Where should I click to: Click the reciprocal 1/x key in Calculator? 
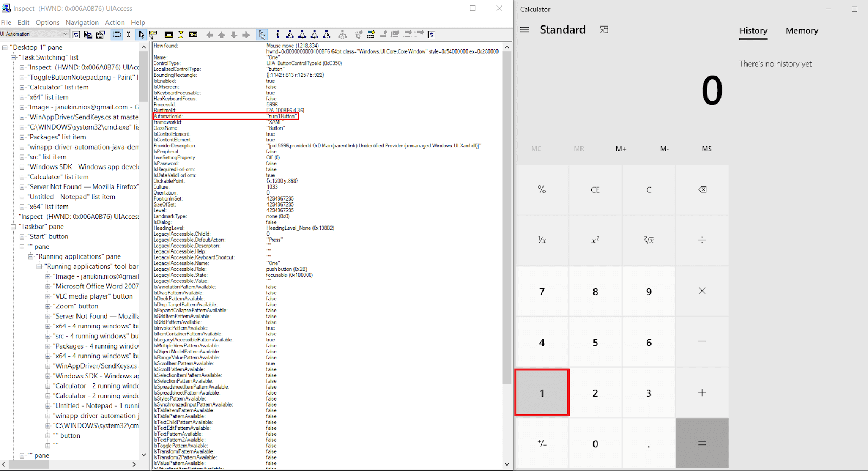point(542,240)
